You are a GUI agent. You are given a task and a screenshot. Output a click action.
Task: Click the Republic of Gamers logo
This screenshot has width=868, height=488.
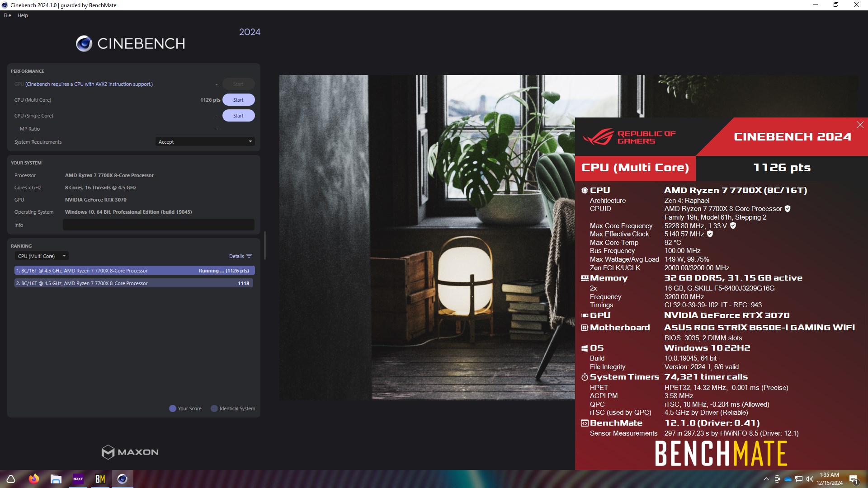[629, 137]
